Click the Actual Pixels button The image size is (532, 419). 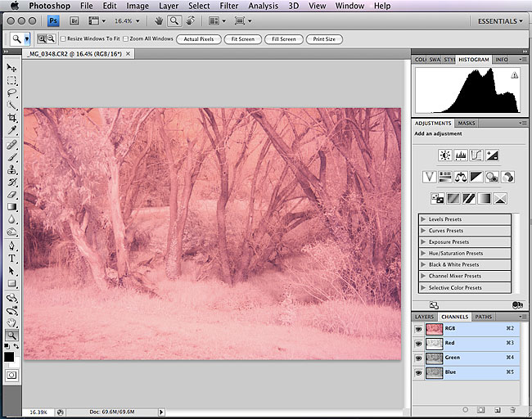tap(199, 38)
